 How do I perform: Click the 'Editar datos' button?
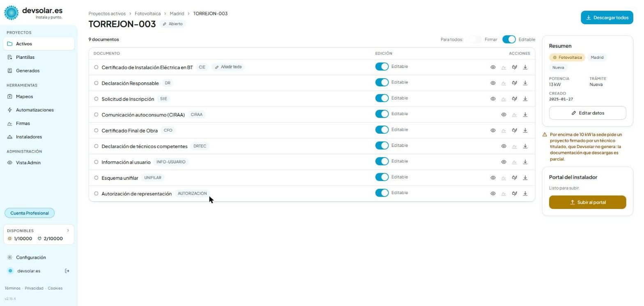587,113
